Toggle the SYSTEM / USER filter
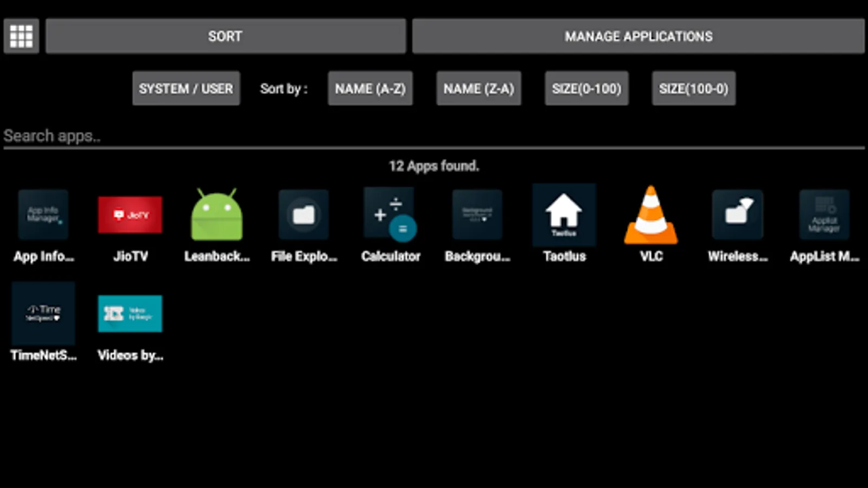The height and width of the screenshot is (488, 868). pyautogui.click(x=186, y=88)
